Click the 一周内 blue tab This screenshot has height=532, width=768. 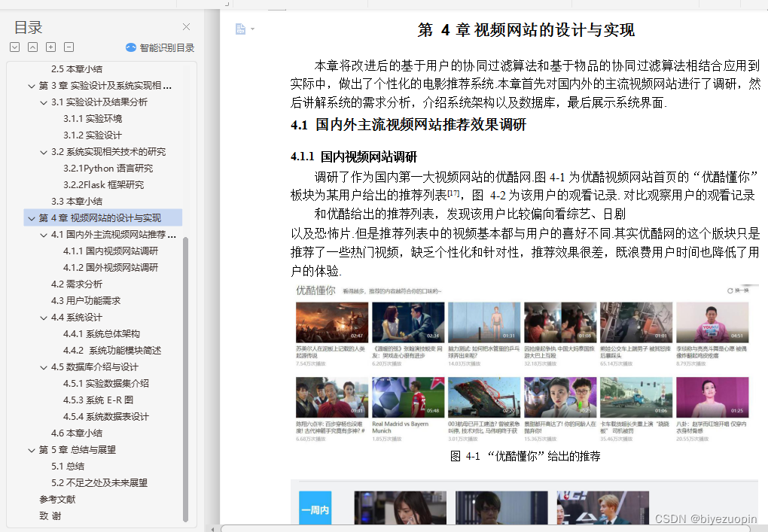coord(315,509)
